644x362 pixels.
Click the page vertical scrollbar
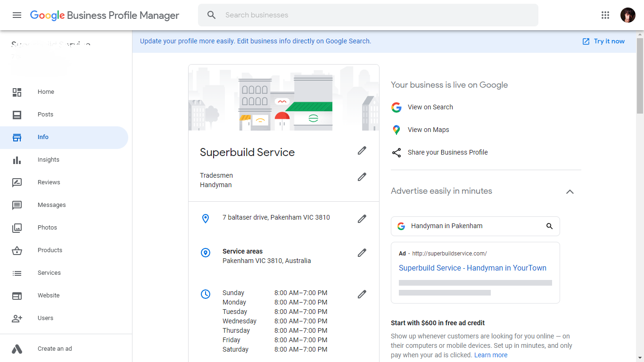click(x=640, y=75)
